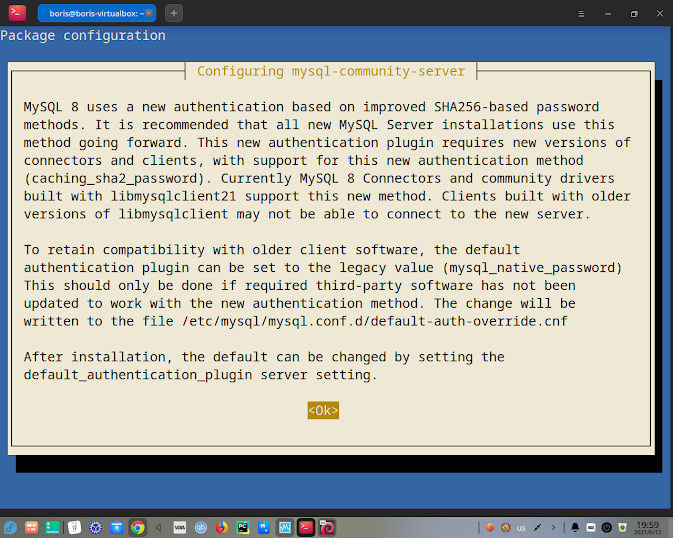Show desktop via taskbar right edge strip
673x538 pixels.
pyautogui.click(x=670, y=528)
